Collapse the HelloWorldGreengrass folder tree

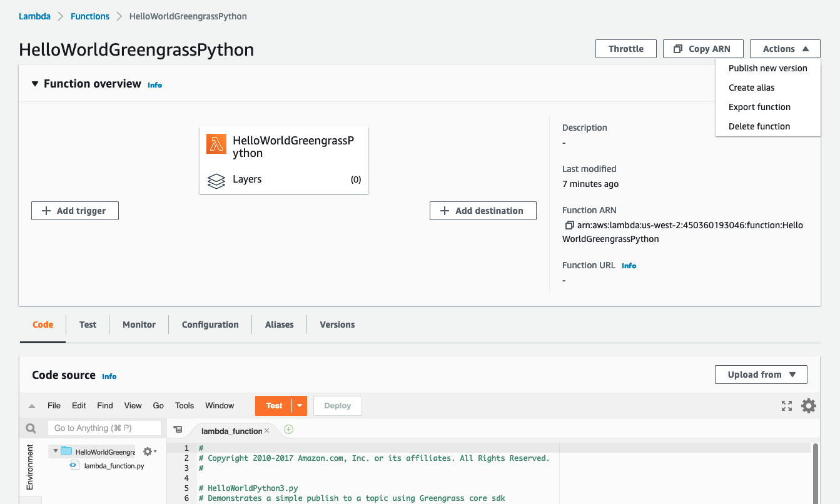56,451
